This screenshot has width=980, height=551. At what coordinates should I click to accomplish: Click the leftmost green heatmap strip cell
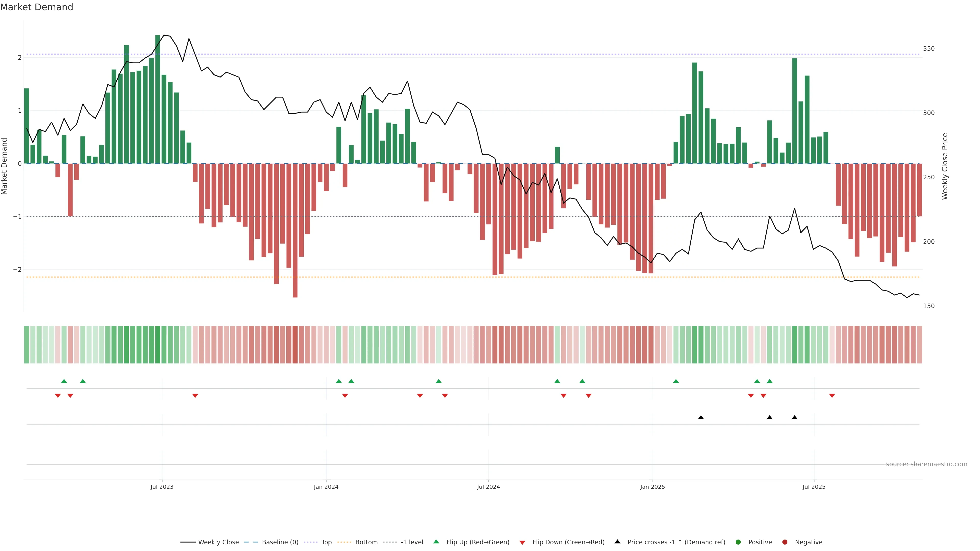27,345
